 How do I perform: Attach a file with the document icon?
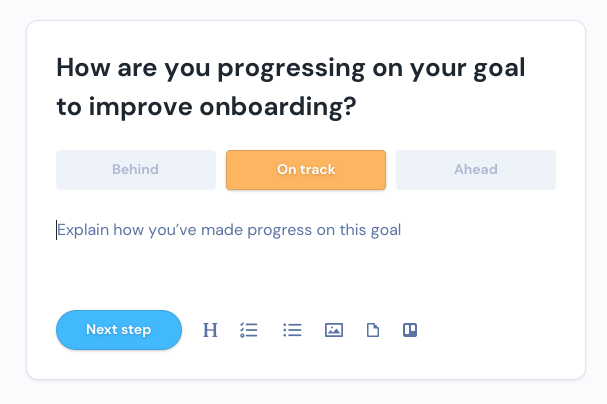tap(373, 330)
